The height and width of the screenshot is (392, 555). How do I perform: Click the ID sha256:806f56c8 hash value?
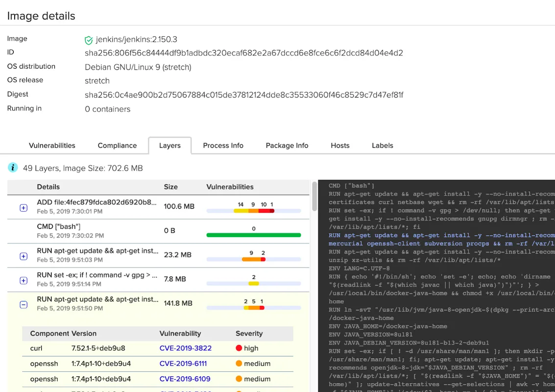(x=243, y=53)
